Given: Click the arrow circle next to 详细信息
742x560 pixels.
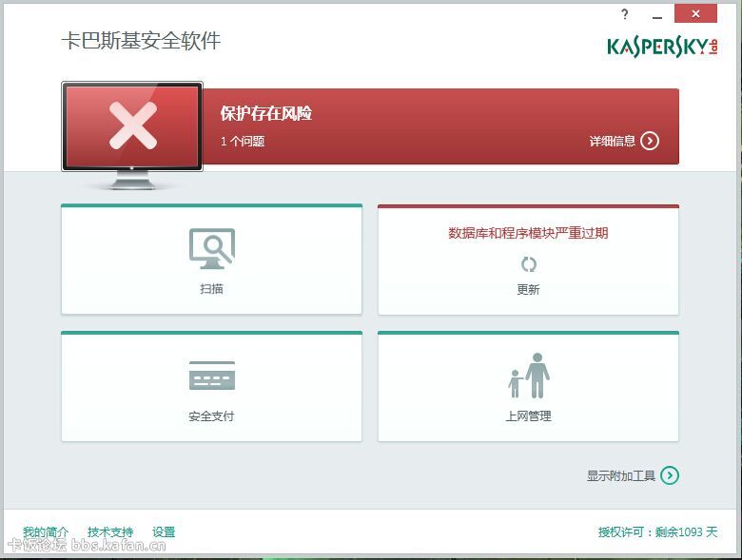Looking at the screenshot, I should (x=650, y=141).
